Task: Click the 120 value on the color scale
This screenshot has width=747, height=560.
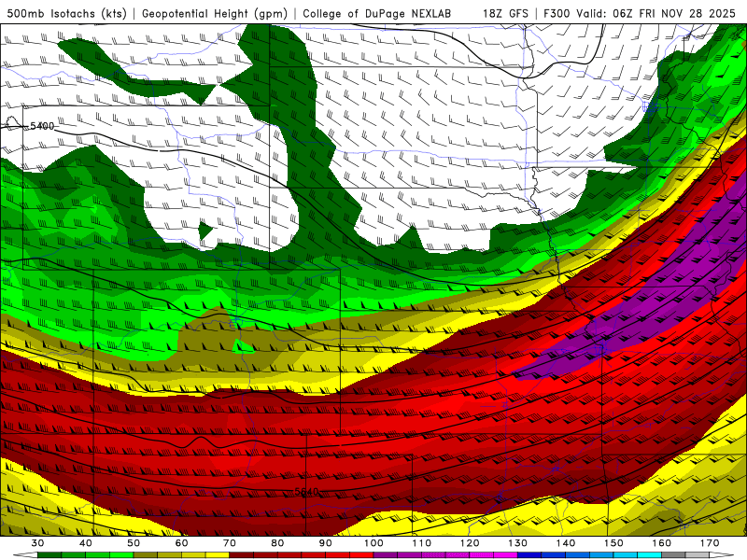Action: tap(470, 543)
